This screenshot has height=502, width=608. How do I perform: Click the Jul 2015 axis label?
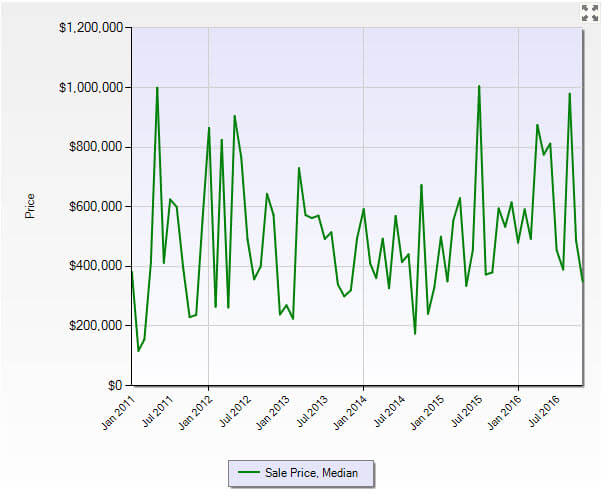coord(466,411)
